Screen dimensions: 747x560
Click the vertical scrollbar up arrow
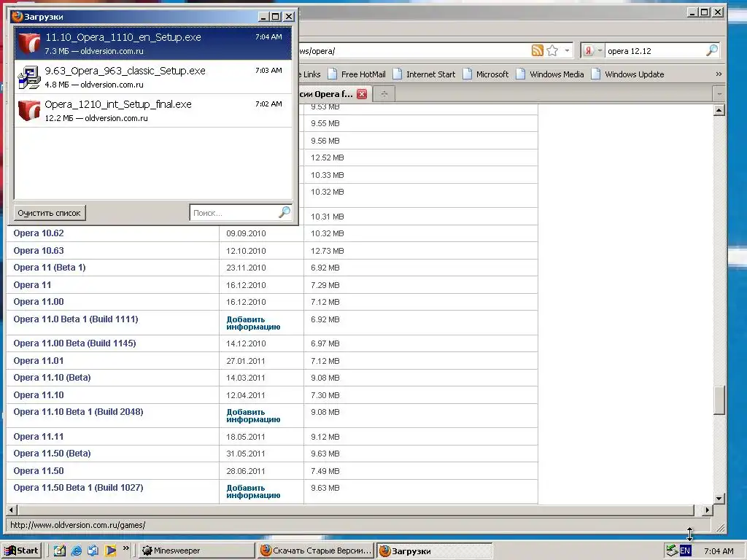[719, 110]
